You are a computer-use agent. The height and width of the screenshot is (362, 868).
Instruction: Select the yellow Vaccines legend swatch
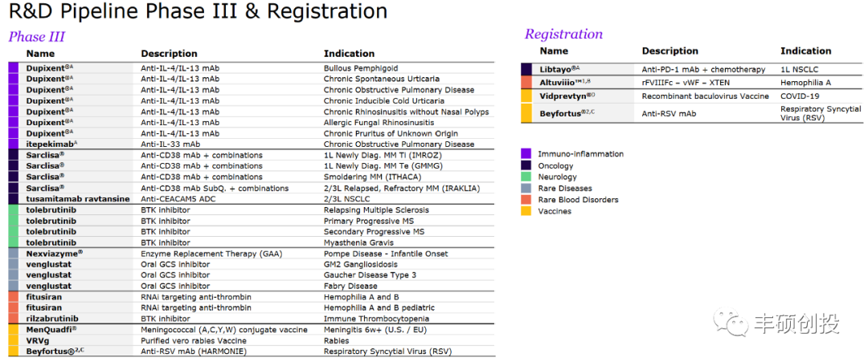pyautogui.click(x=526, y=211)
